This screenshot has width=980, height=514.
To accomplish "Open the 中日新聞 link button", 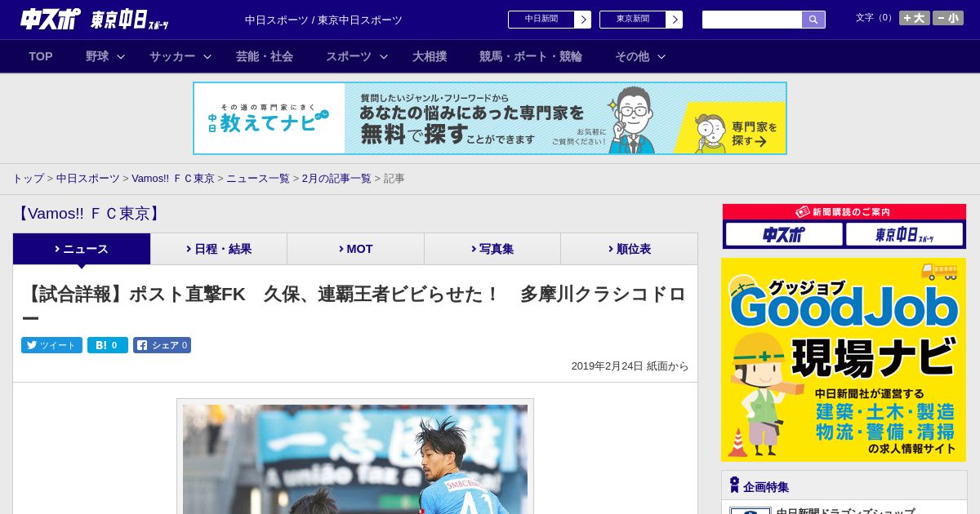I will [x=541, y=20].
